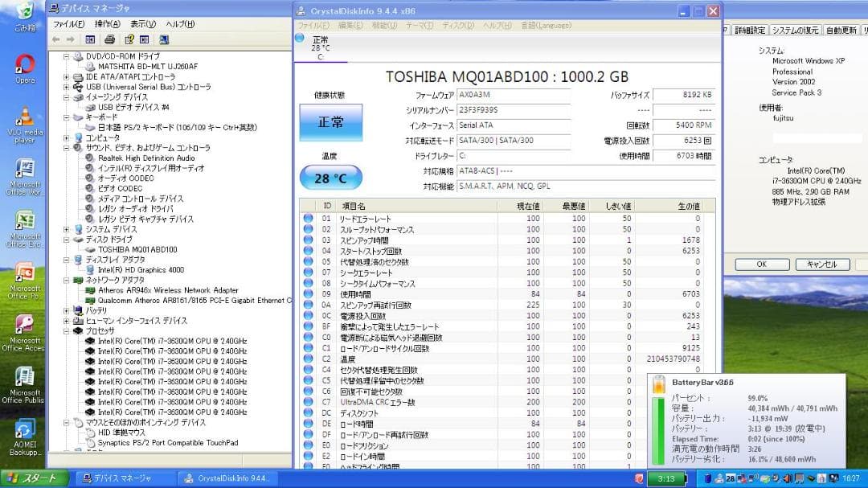
Task: Expand the USB (Universal Serial Bus) コントローラ node
Action: (67, 87)
